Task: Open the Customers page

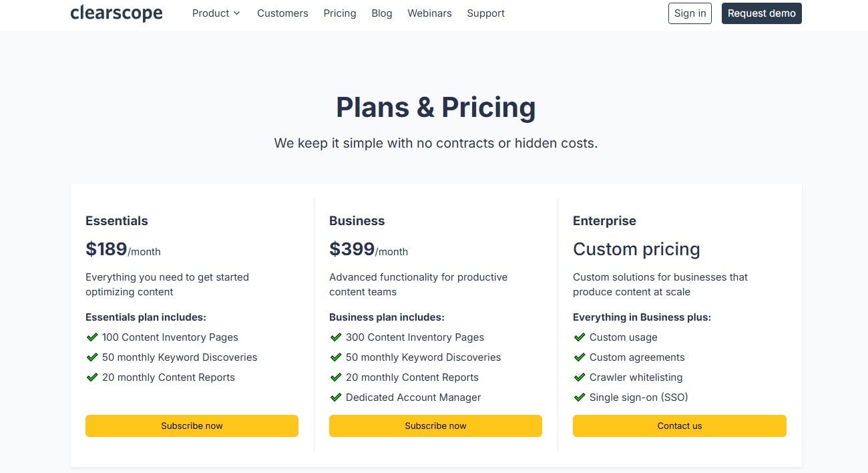Action: click(282, 13)
